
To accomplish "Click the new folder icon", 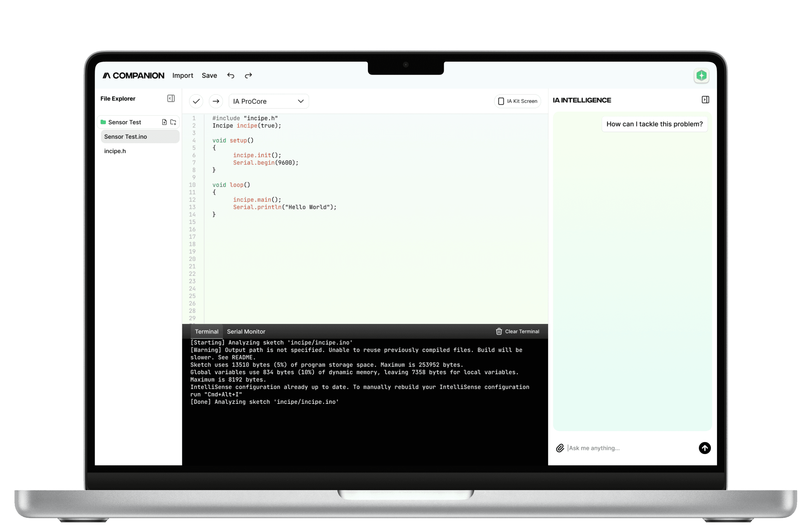I will pos(173,122).
